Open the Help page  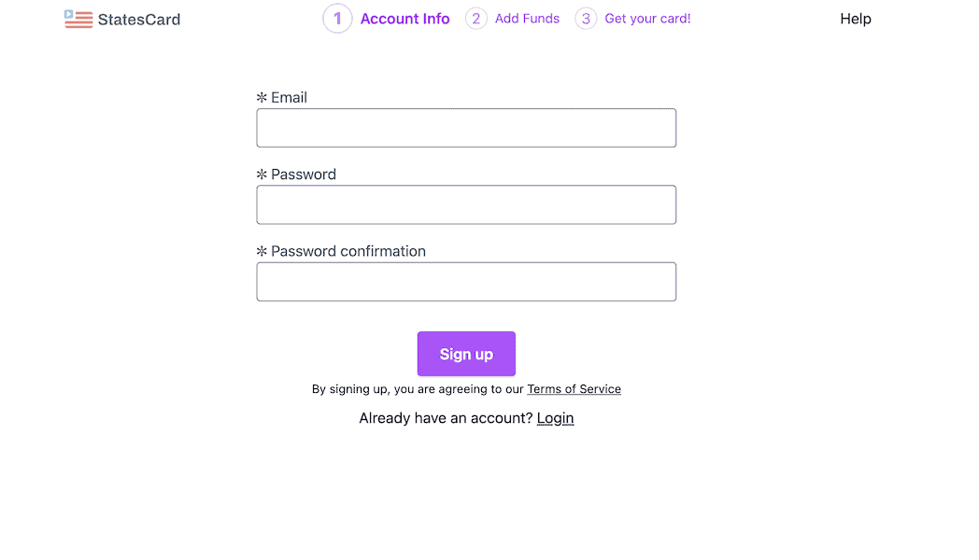(856, 19)
